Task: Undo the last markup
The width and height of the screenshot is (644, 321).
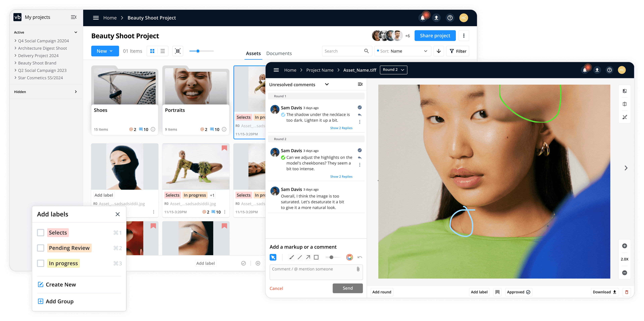Action: point(360,257)
